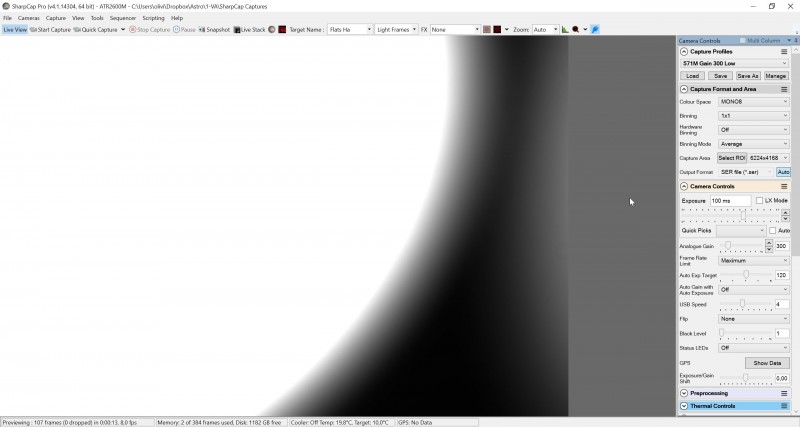Screen dimensions: 800x427
Task: Open the Capture Format and Area hamburger menu
Action: (784, 89)
